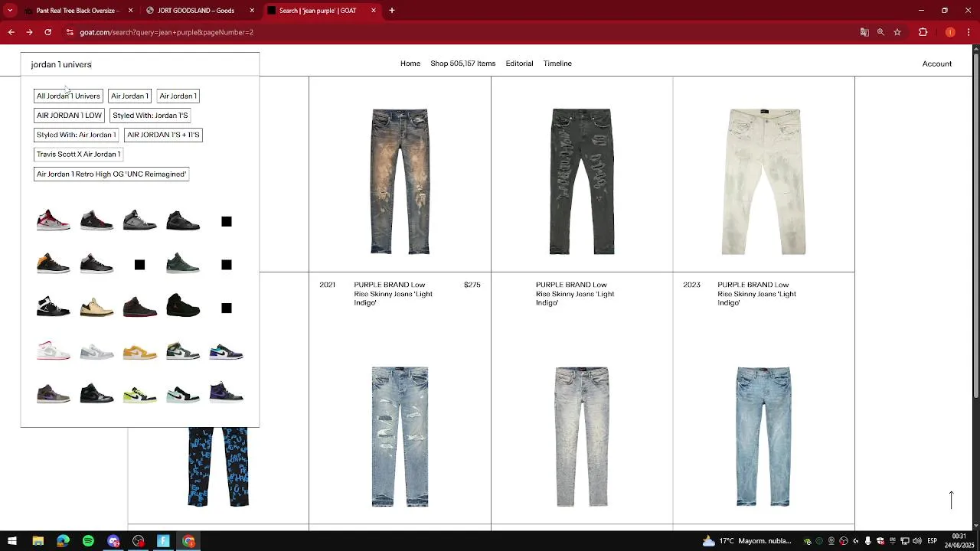Select Styled With: Air Jordan 1 suggestion

click(76, 135)
